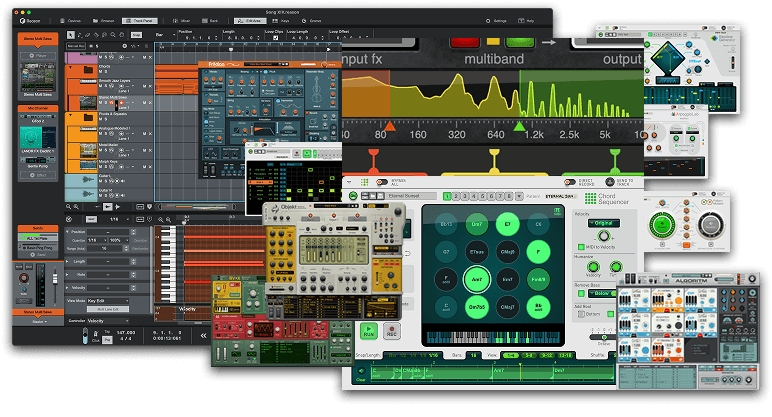Image resolution: width=772 pixels, height=417 pixels.
Task: Click the Clear speaker icon in Chord Sequencer
Action: 362,371
